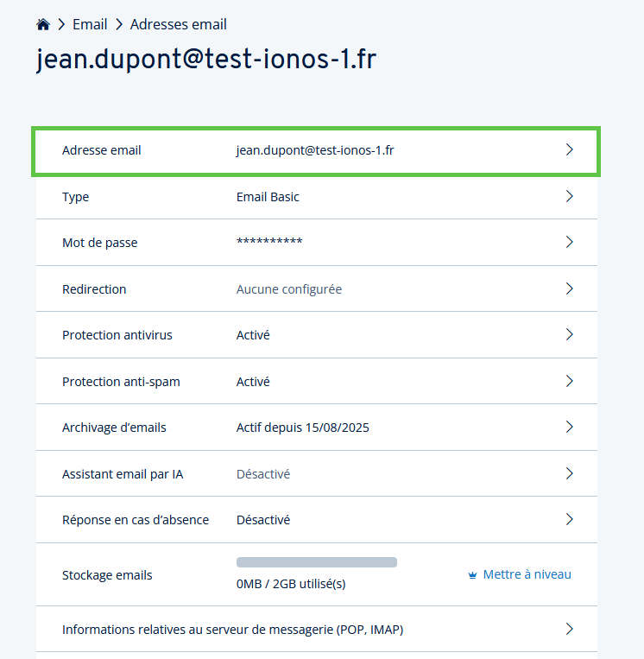Open the Adresses email breadcrumb
The width and height of the screenshot is (644, 659).
179,24
